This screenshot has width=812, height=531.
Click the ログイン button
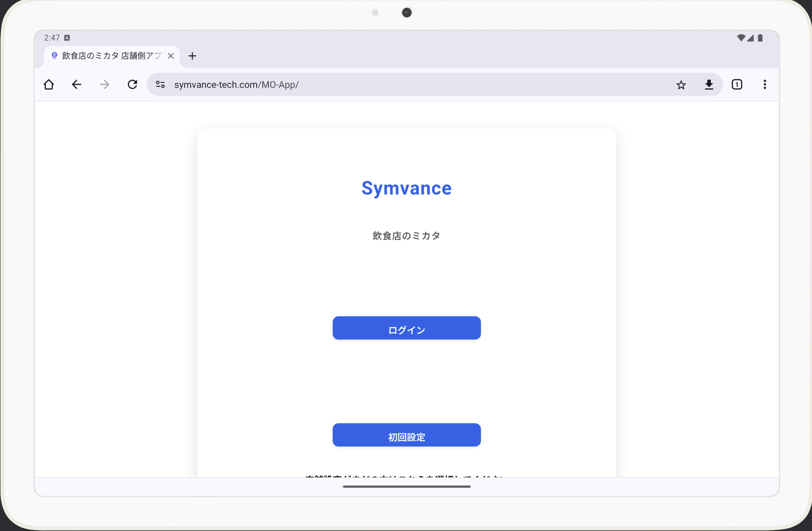pos(407,328)
